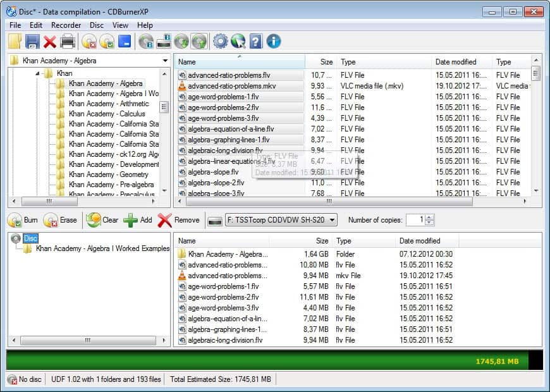Click Total Estimated Size status bar text
Image resolution: width=550 pixels, height=392 pixels.
(x=220, y=379)
